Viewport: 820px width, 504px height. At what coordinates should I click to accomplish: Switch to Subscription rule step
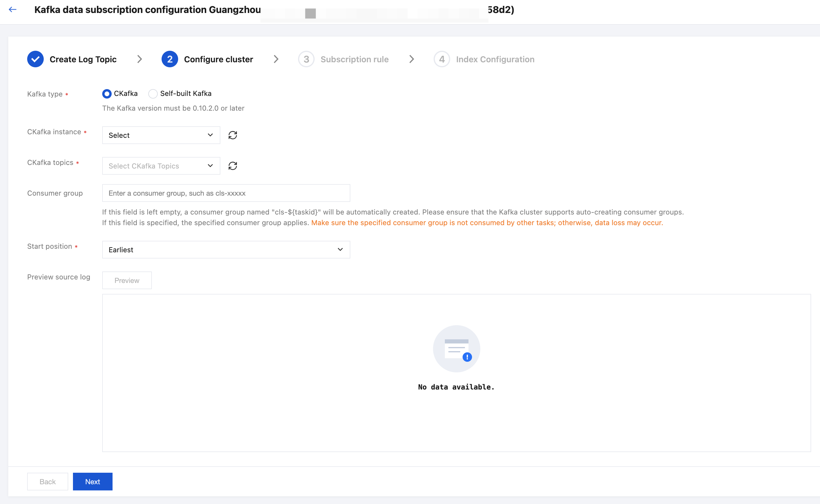coord(354,59)
